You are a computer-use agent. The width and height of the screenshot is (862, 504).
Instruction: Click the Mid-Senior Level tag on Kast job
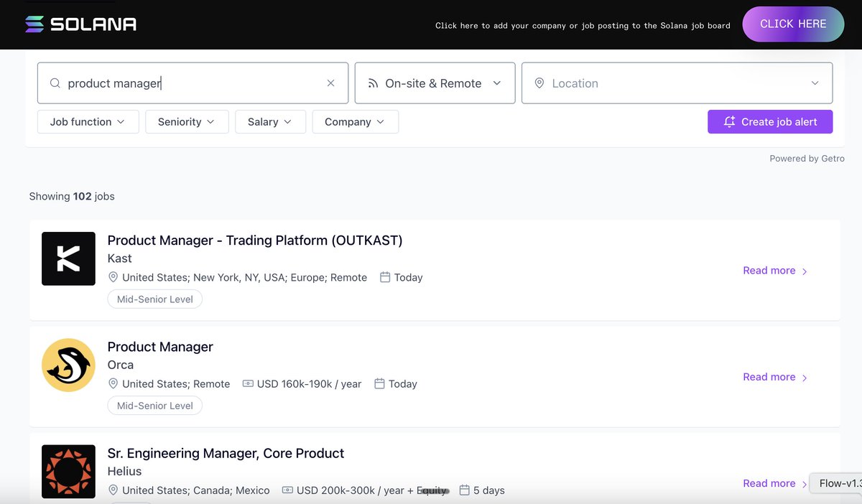coord(155,299)
